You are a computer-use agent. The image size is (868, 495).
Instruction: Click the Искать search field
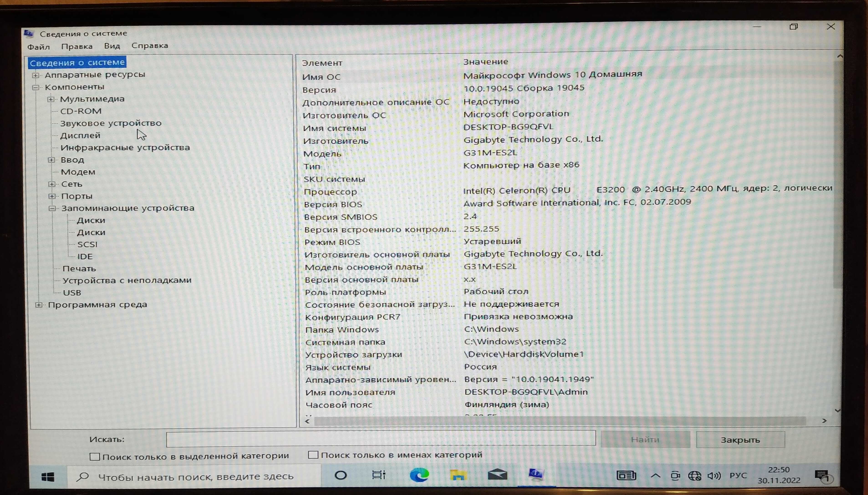381,439
